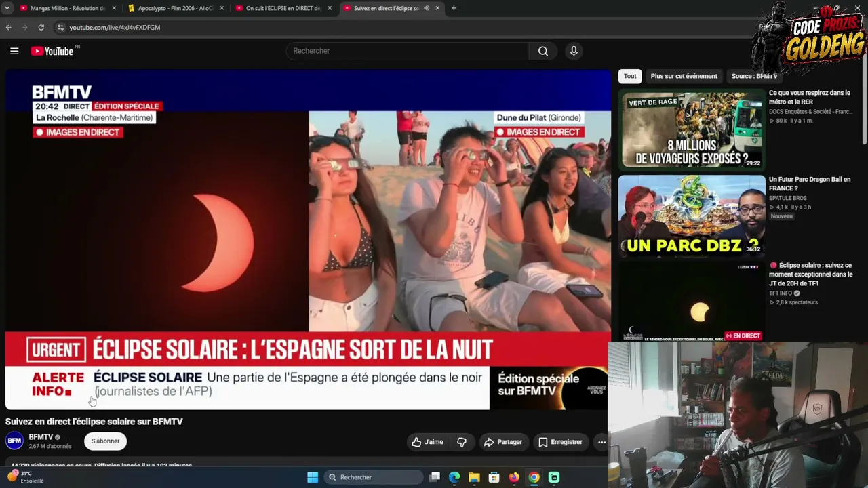The height and width of the screenshot is (488, 868).
Task: Select the 'Tout' filter chip
Action: pos(630,76)
